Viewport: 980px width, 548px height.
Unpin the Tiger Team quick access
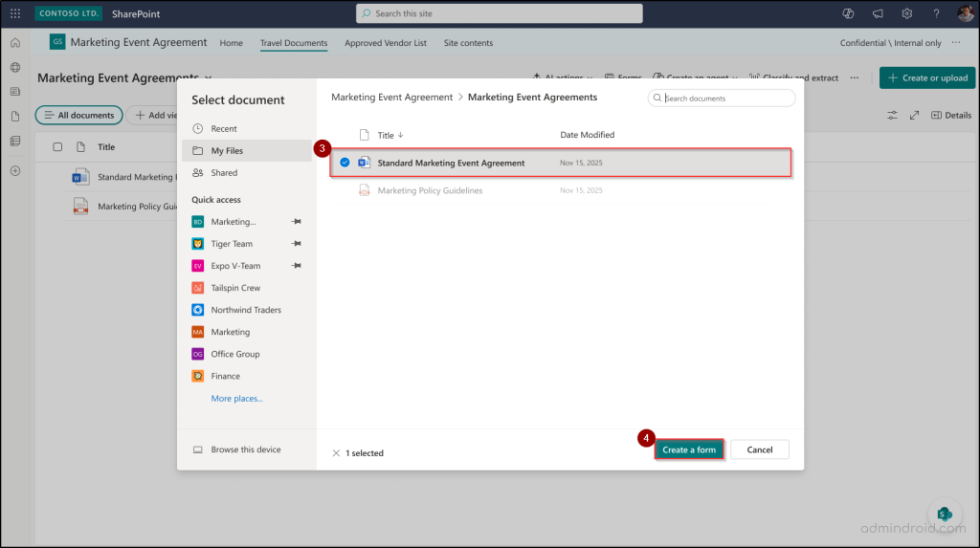click(297, 244)
